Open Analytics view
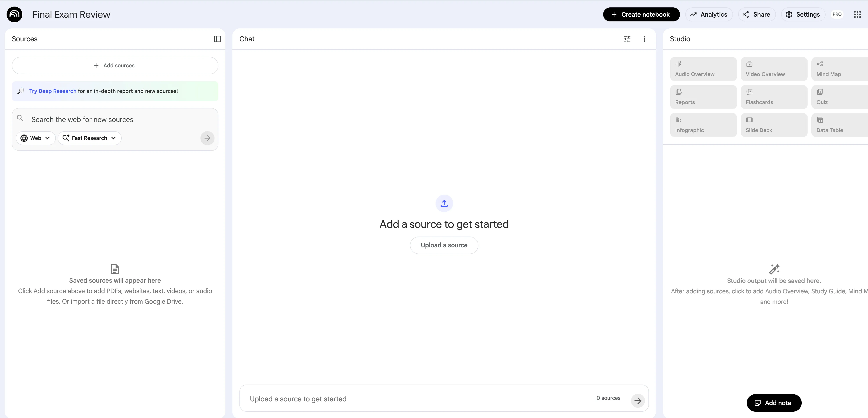This screenshot has height=418, width=868. pos(709,14)
